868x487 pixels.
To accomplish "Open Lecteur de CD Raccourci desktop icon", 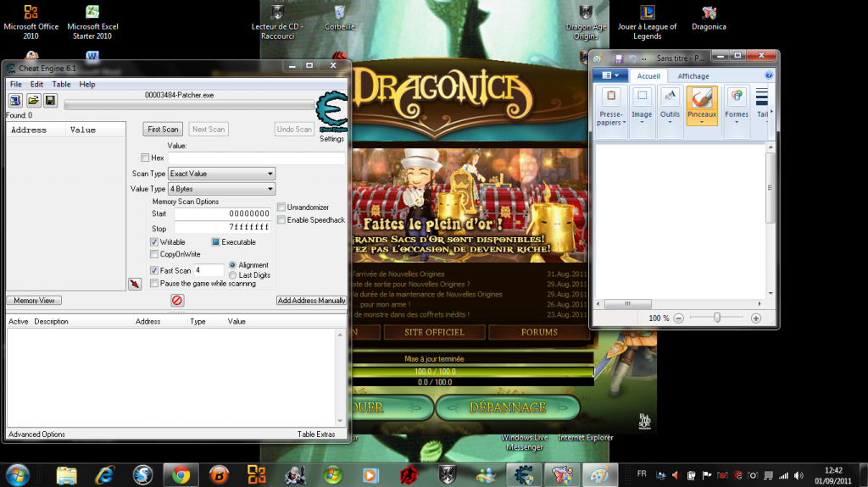I will [x=277, y=22].
